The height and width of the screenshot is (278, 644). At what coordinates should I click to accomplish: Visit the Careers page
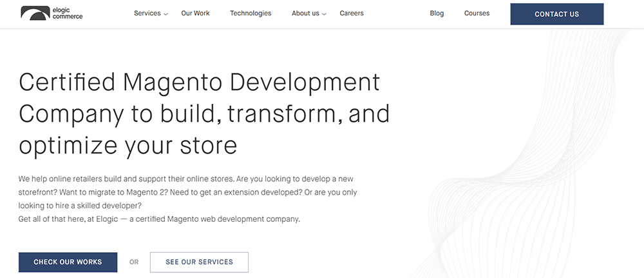(x=352, y=13)
